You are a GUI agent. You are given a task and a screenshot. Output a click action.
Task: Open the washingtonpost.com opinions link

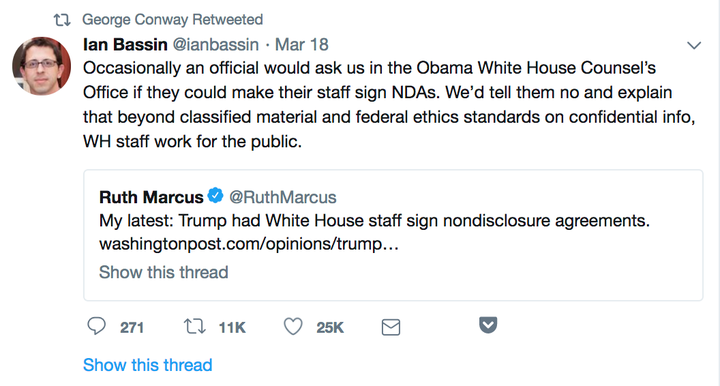pos(249,244)
